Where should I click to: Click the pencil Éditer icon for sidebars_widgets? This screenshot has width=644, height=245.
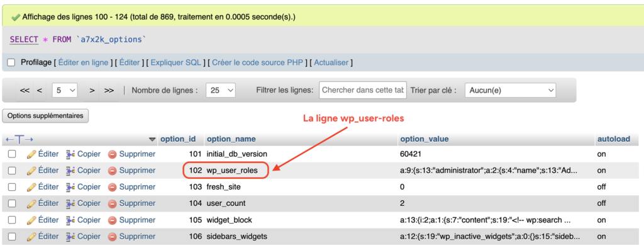(31, 236)
